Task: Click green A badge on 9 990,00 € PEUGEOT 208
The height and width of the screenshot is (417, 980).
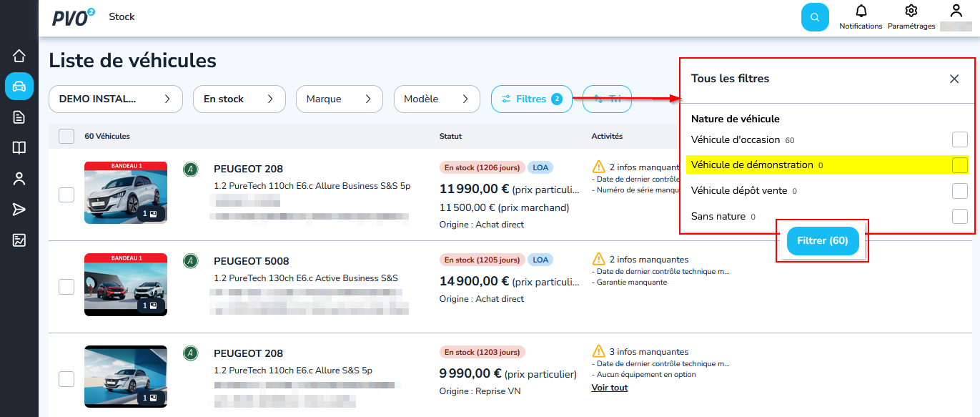Action: point(190,353)
